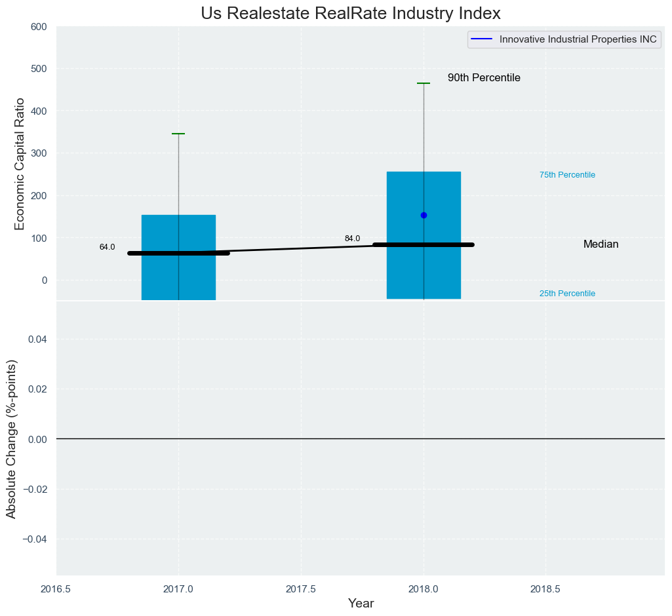Click the blue line swatch in the legend
Screen dimensions: 672x616
tap(482, 39)
